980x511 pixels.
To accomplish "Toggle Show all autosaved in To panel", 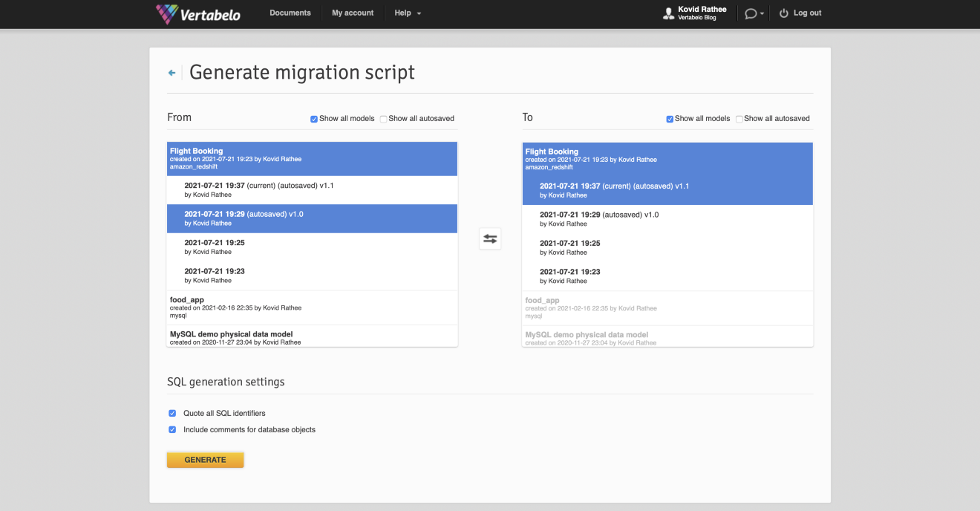I will (x=739, y=119).
